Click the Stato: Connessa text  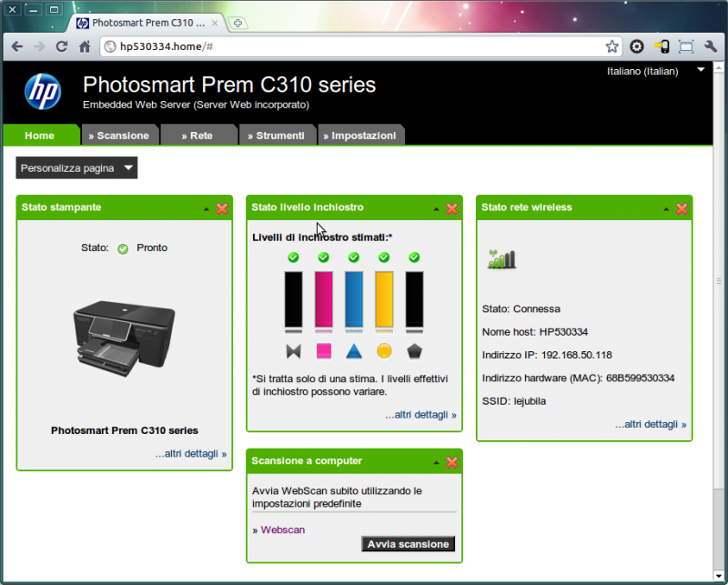(521, 308)
